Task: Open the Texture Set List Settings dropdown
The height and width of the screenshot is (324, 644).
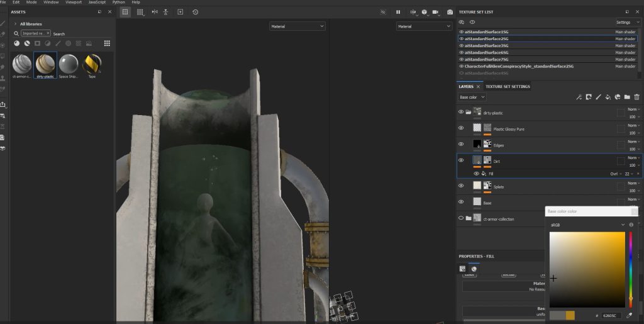Action: 628,22
